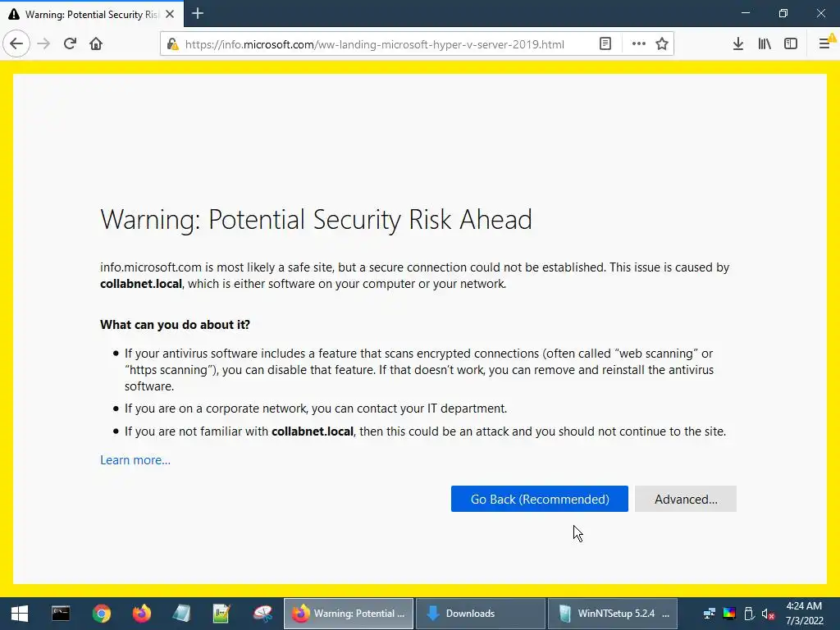Expand Advanced... options

(686, 499)
